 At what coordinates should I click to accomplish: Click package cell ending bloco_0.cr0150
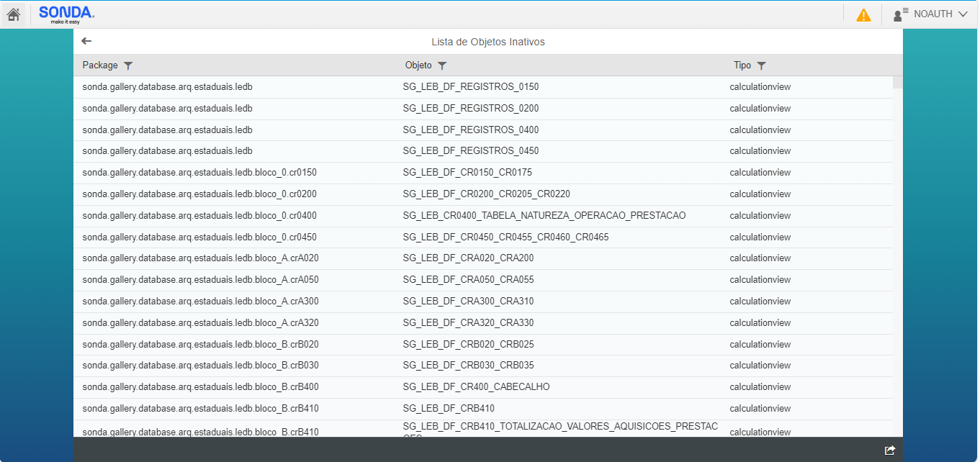199,173
